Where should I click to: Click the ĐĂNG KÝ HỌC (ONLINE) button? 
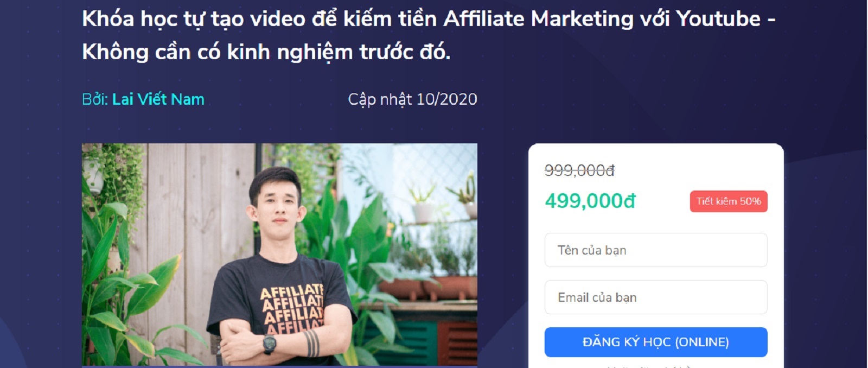pyautogui.click(x=655, y=342)
